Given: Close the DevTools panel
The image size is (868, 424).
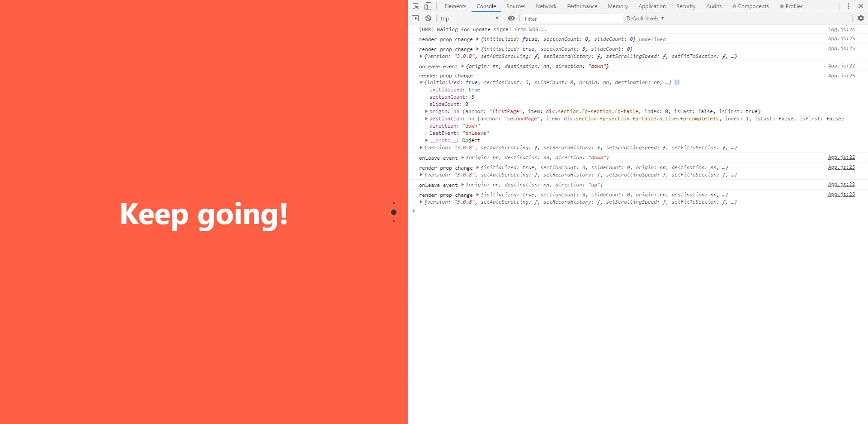Looking at the screenshot, I should (x=861, y=6).
